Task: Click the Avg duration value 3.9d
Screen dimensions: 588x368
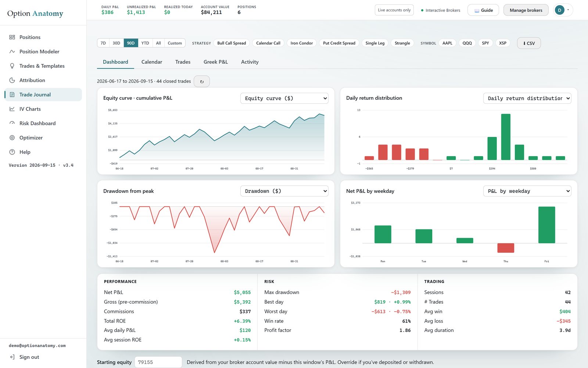Action: click(x=565, y=330)
